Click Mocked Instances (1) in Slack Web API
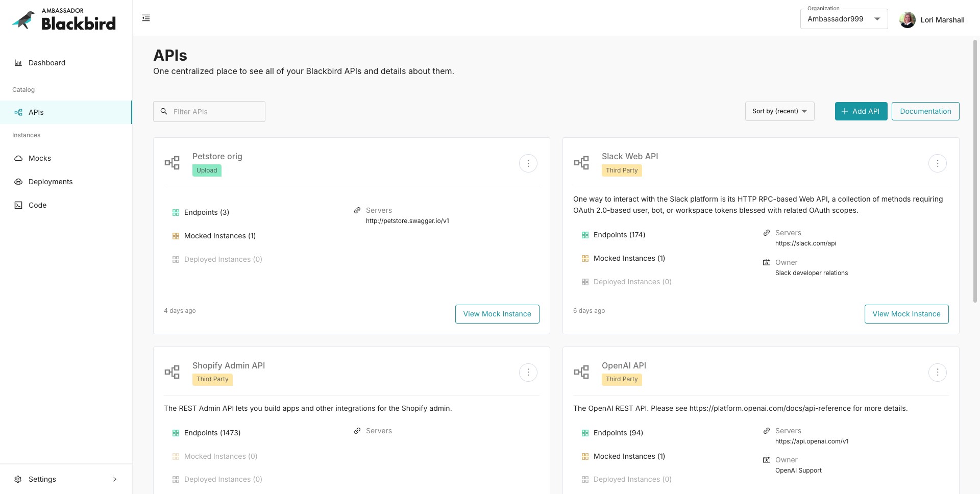Screen dimensions: 980x494 point(629,258)
